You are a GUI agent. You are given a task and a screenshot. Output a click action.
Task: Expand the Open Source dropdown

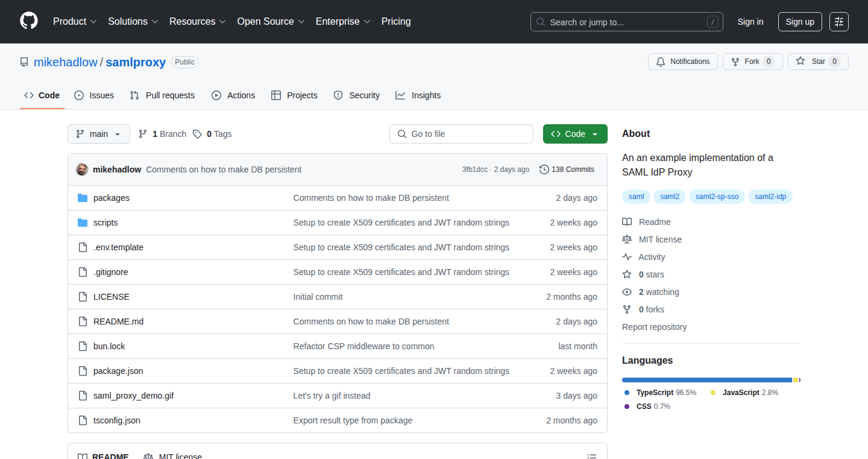point(271,21)
